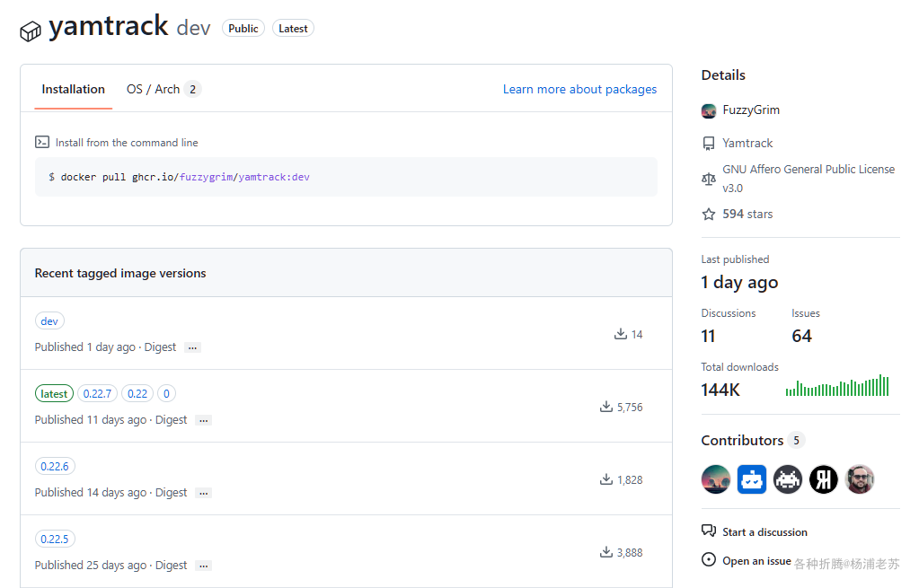The width and height of the screenshot is (919, 588).
Task: Expand digest ellipsis for 0.22.6 version
Action: click(203, 493)
